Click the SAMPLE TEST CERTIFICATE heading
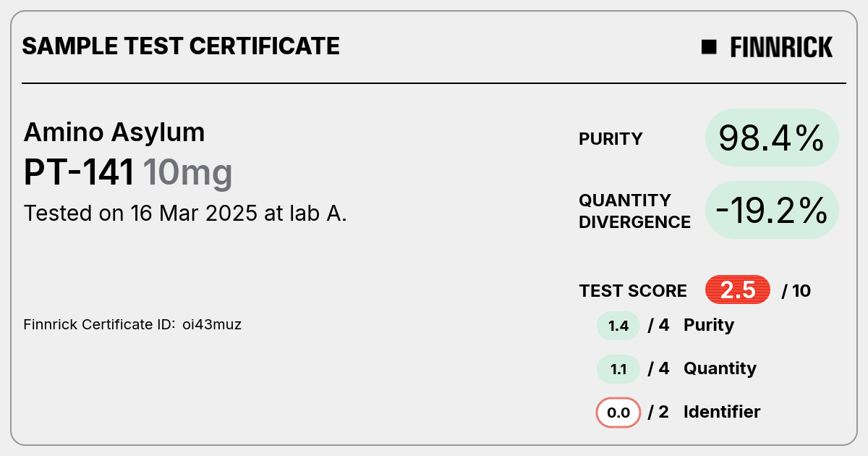The height and width of the screenshot is (456, 868). point(181,46)
